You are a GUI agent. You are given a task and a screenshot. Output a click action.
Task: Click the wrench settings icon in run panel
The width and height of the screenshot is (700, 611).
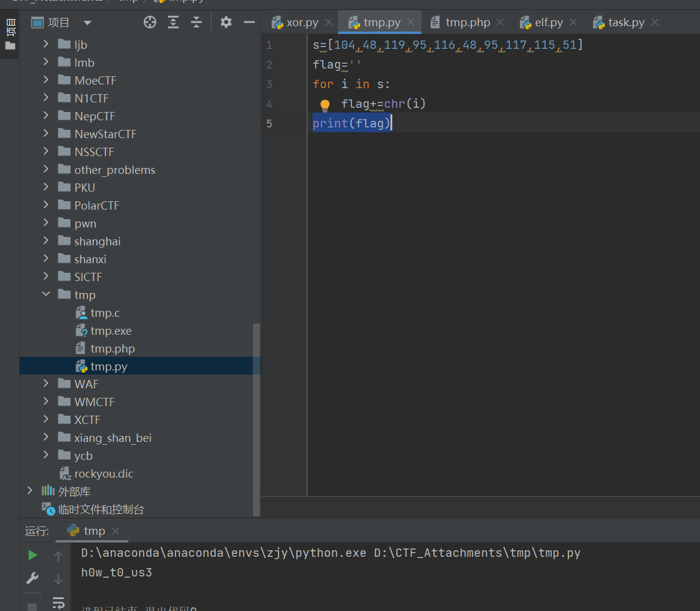point(33,578)
